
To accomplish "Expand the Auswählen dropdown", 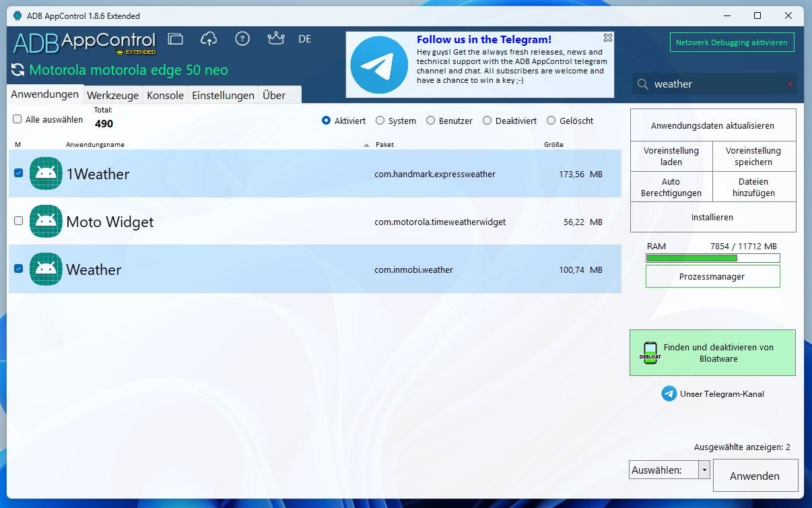I will point(704,470).
